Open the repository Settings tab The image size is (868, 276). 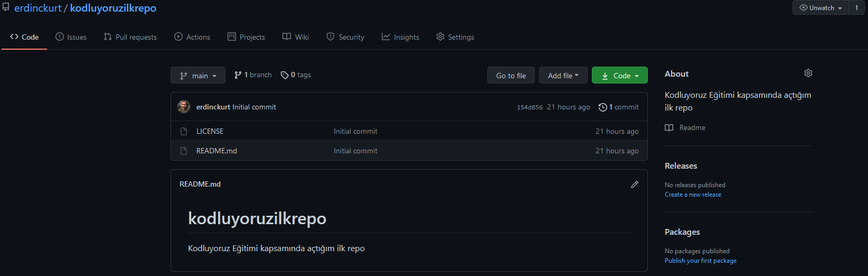click(455, 37)
